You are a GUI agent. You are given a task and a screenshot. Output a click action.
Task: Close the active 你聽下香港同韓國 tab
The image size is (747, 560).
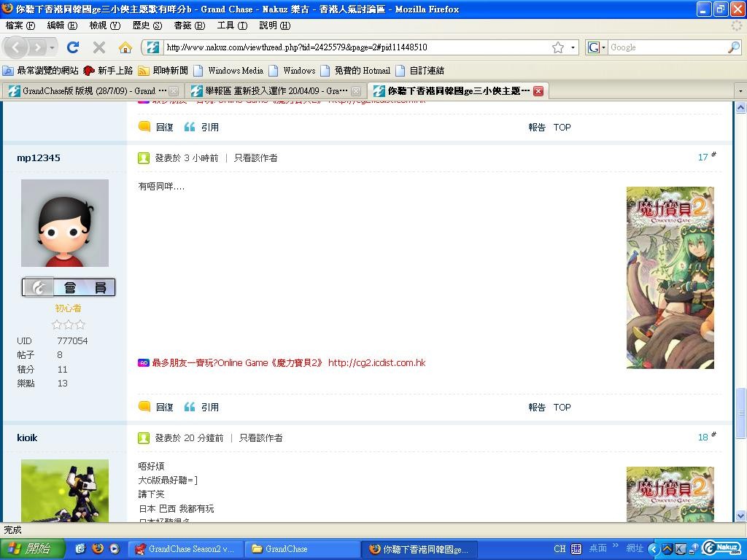click(x=538, y=91)
